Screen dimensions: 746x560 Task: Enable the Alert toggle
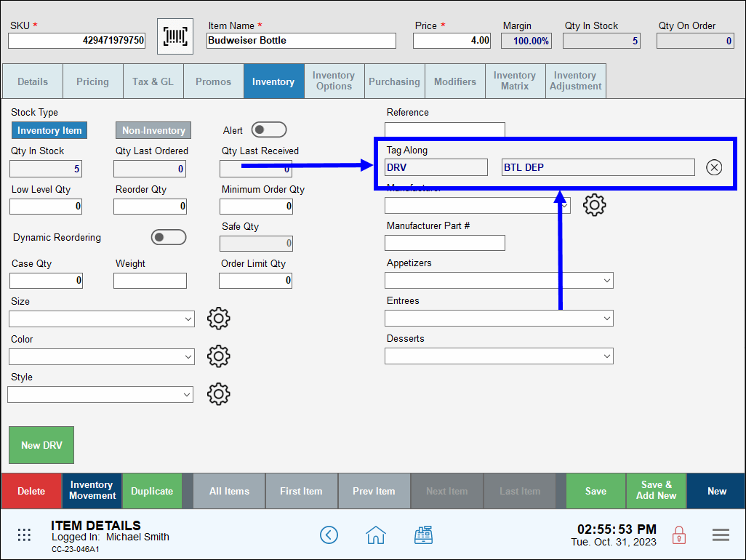tap(268, 129)
